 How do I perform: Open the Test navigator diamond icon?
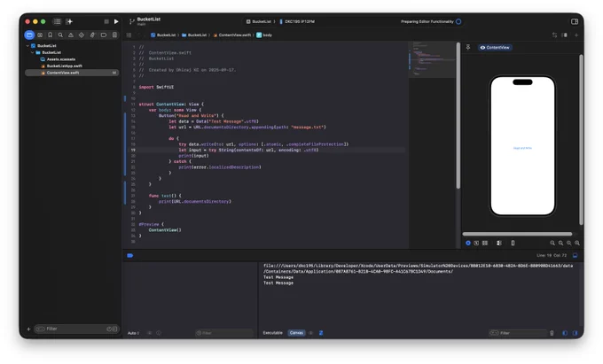82,35
